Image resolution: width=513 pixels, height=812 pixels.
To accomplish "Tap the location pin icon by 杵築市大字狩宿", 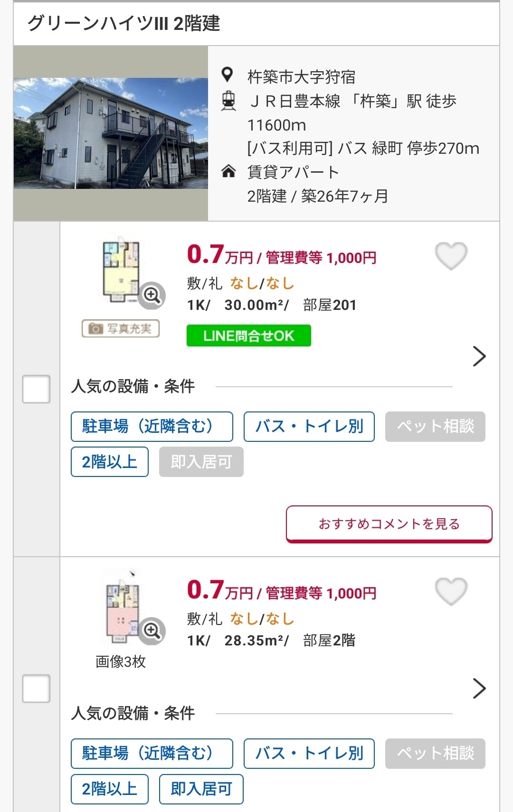I will (228, 75).
